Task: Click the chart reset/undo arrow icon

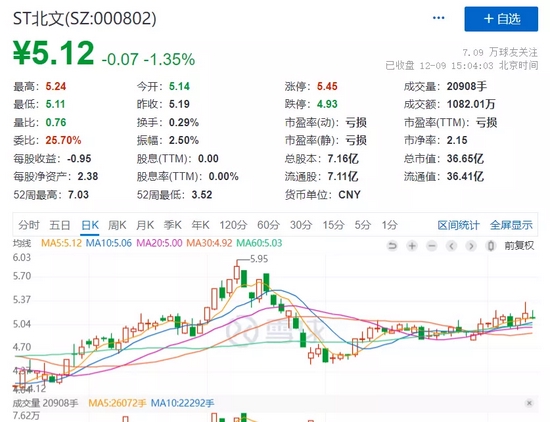Action: [x=392, y=246]
